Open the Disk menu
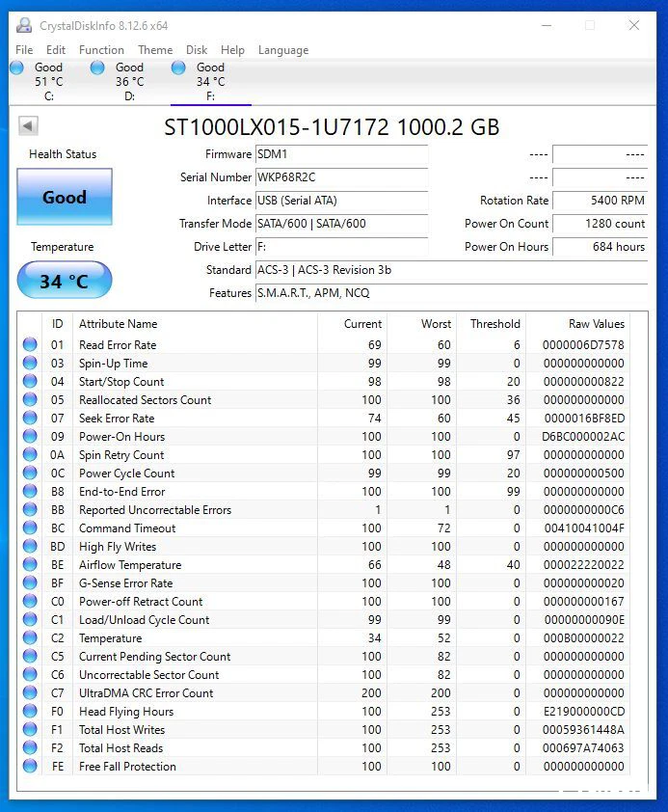The image size is (668, 812). pos(197,50)
